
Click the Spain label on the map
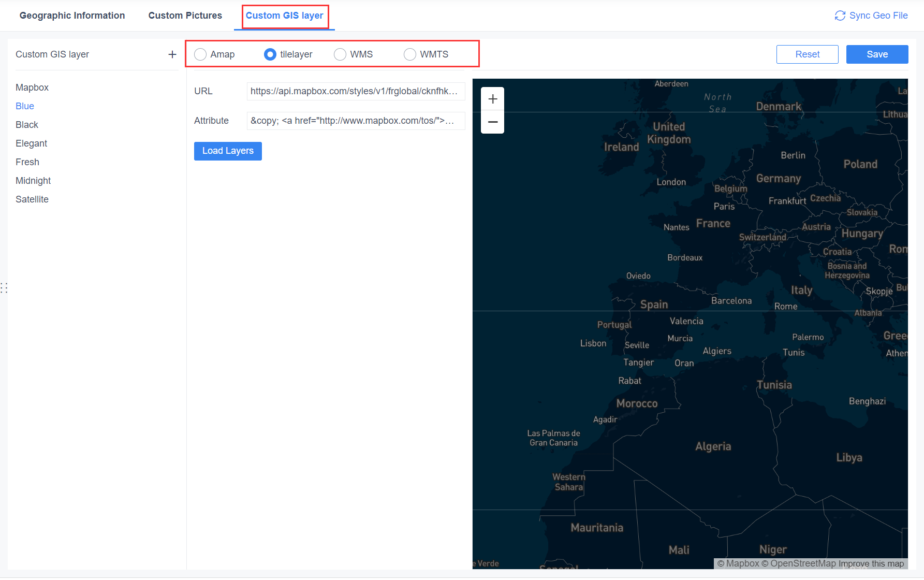coord(654,304)
